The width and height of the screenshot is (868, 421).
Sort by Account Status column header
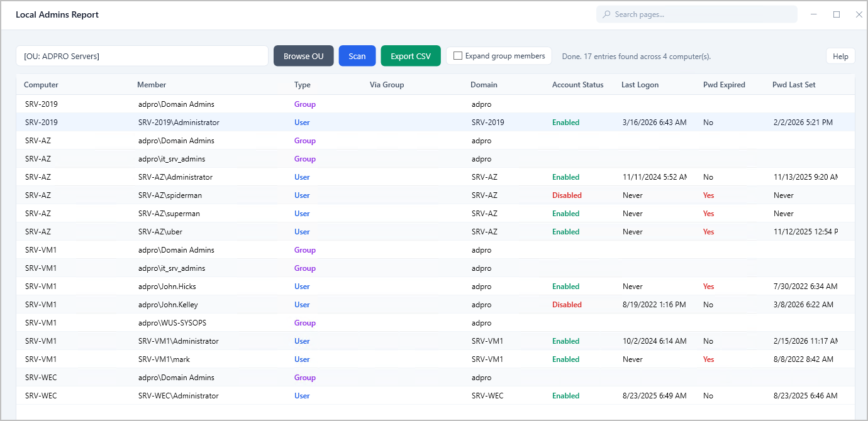577,85
